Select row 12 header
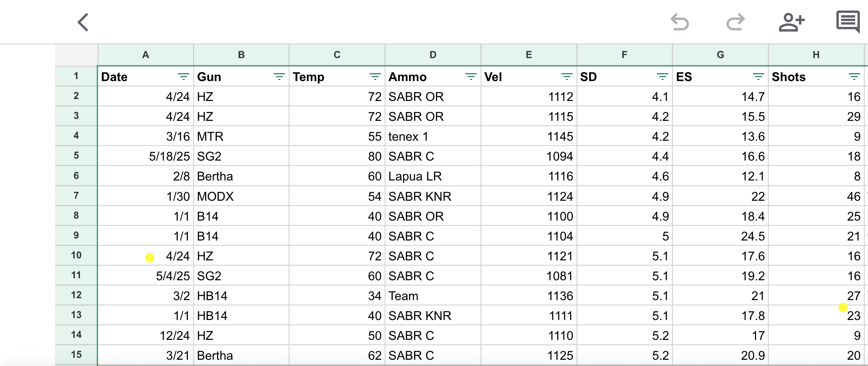Screen dimensions: 868x366 click(76, 295)
